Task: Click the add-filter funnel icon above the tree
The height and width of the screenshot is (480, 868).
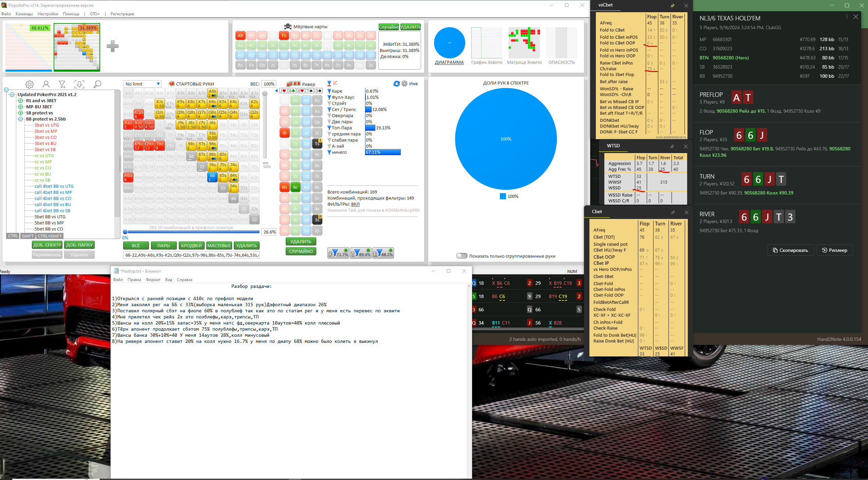Action: [62, 84]
